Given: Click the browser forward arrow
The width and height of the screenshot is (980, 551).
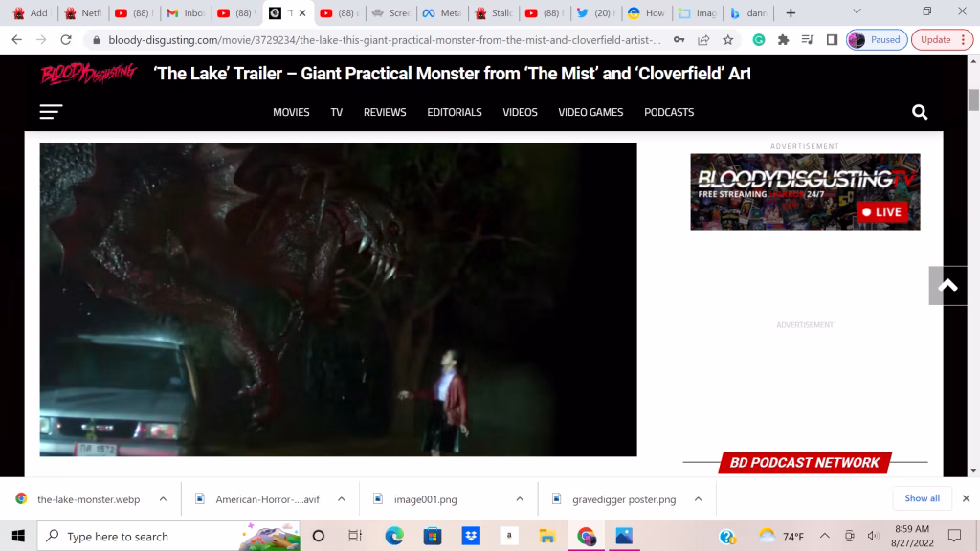Looking at the screenshot, I should [41, 40].
